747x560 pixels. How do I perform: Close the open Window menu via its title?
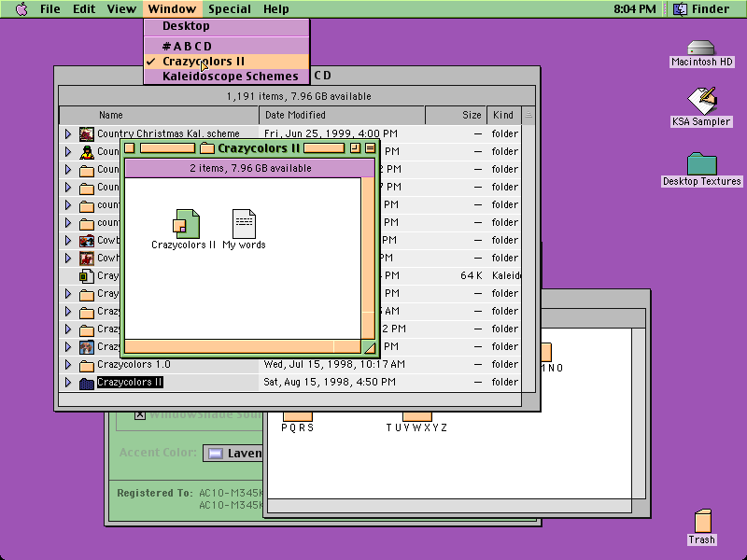click(x=172, y=9)
